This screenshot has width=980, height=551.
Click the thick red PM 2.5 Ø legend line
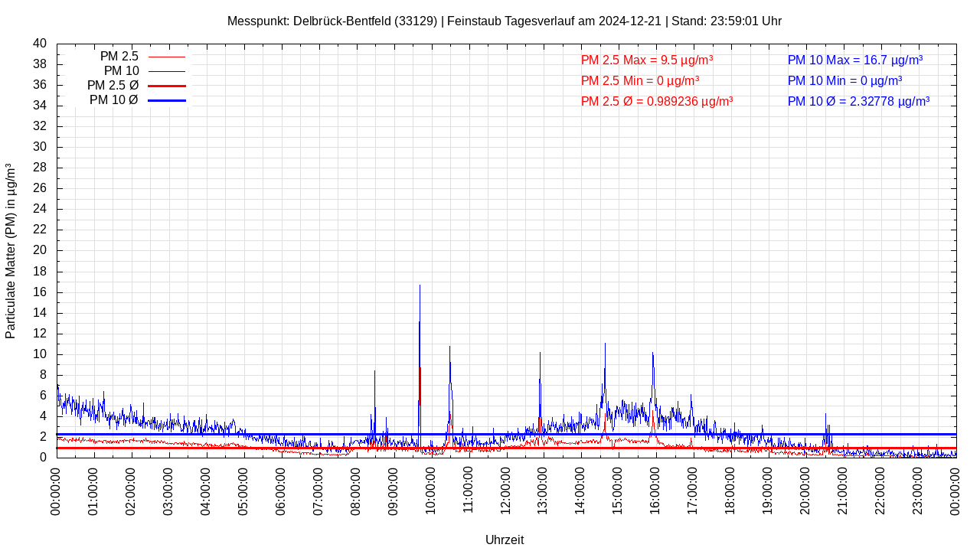166,86
